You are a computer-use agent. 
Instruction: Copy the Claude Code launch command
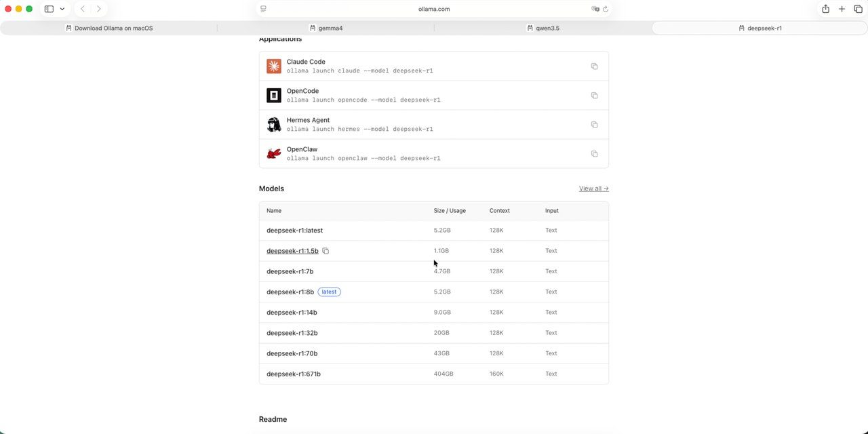(x=594, y=66)
